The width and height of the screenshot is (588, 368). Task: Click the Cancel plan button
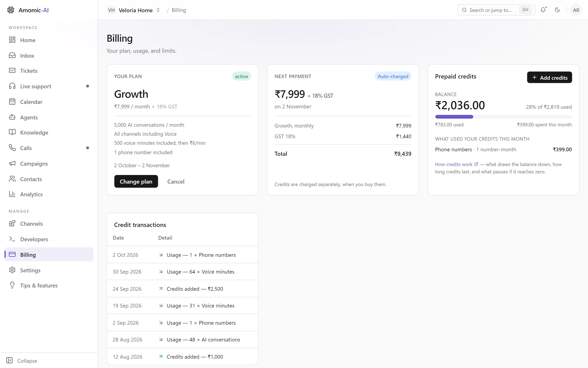tap(176, 182)
